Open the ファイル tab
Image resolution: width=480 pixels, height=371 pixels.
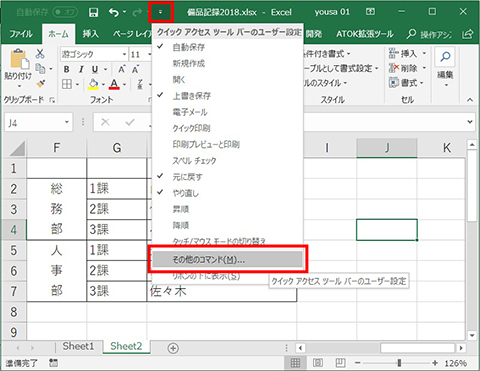tap(21, 34)
